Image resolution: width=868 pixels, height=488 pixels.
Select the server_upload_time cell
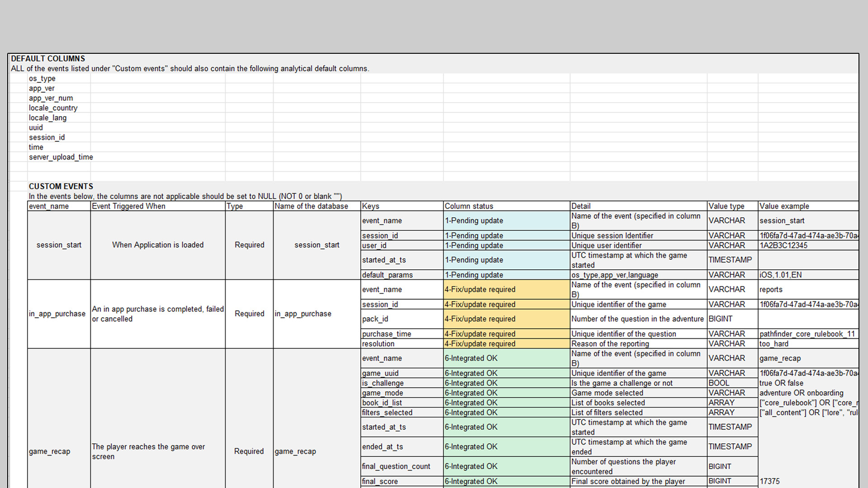click(x=61, y=157)
